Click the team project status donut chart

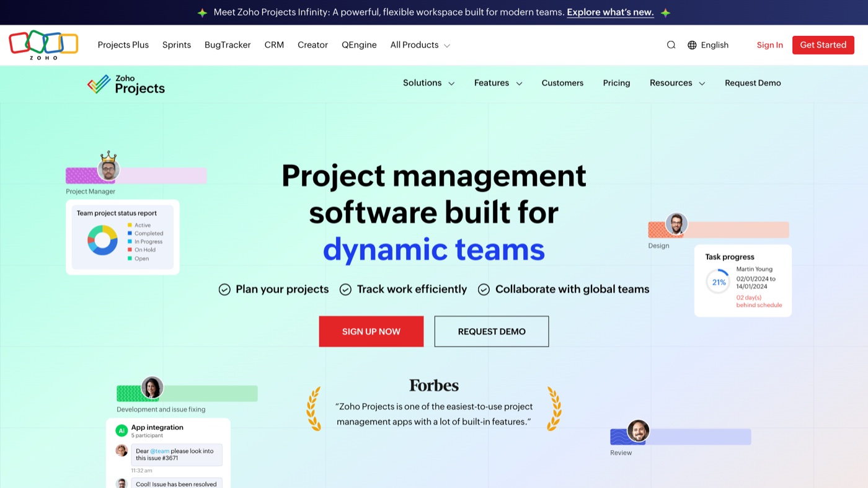coord(102,240)
